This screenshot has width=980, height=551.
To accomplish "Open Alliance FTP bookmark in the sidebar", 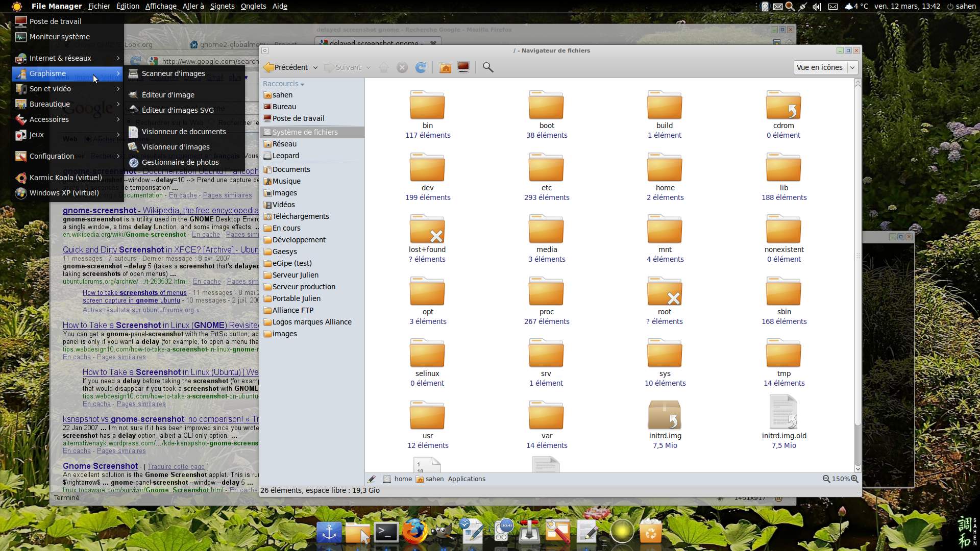I will coord(312,310).
